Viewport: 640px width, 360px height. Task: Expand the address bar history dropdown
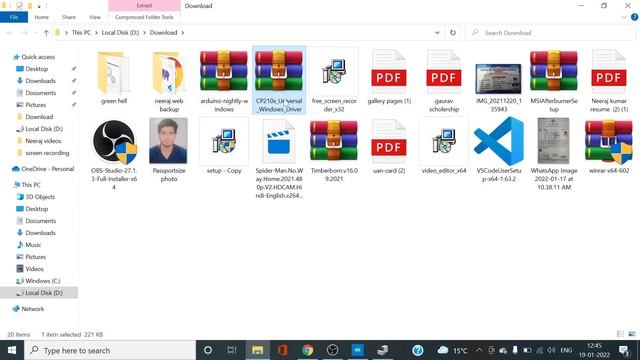(437, 33)
